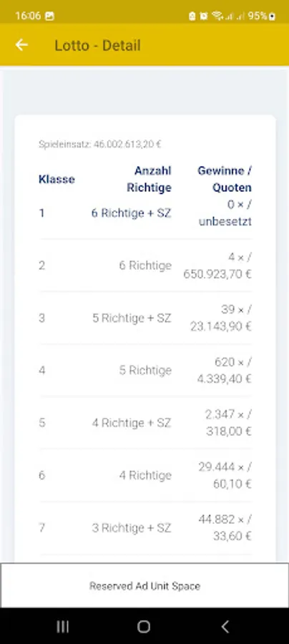
Task: Tap the Android home button
Action: [x=144, y=626]
